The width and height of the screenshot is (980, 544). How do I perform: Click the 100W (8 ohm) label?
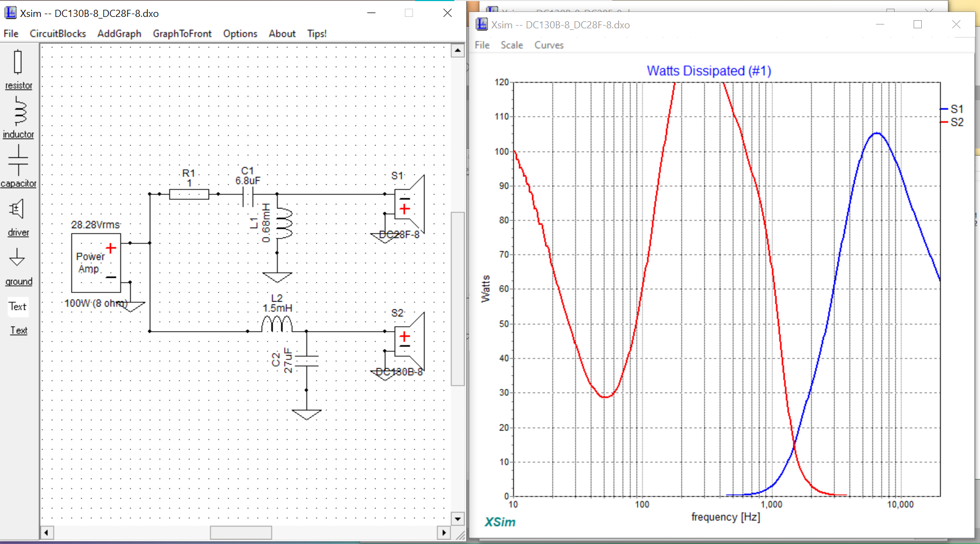pyautogui.click(x=96, y=303)
